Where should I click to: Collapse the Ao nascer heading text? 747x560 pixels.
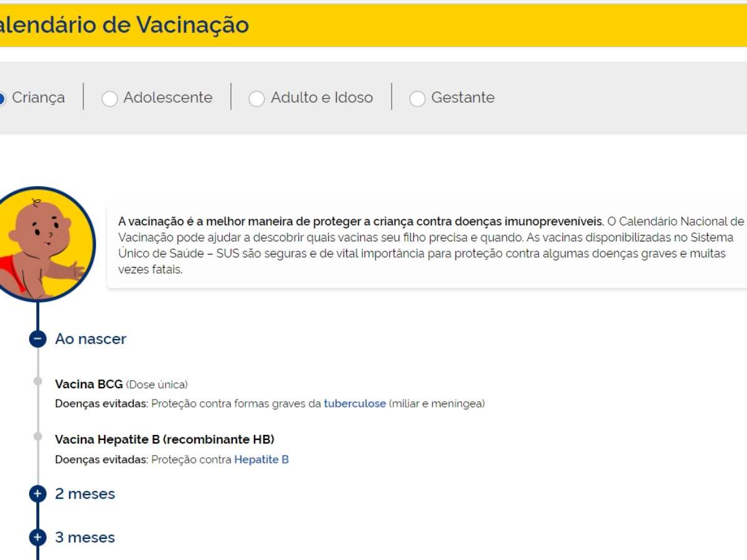(x=90, y=339)
